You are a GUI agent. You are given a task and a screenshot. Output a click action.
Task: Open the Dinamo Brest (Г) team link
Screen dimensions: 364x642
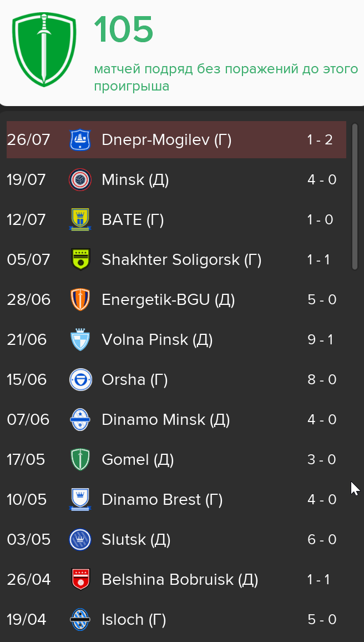tap(162, 499)
